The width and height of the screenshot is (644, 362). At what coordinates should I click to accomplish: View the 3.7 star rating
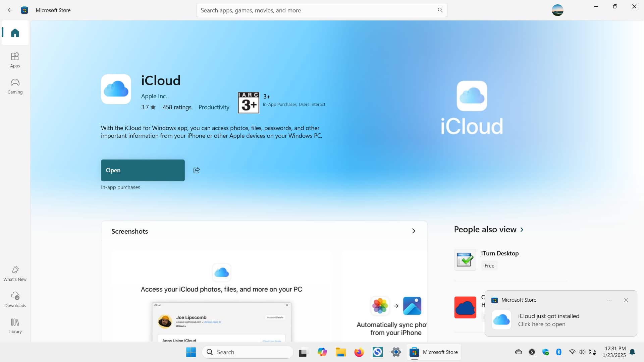click(148, 107)
